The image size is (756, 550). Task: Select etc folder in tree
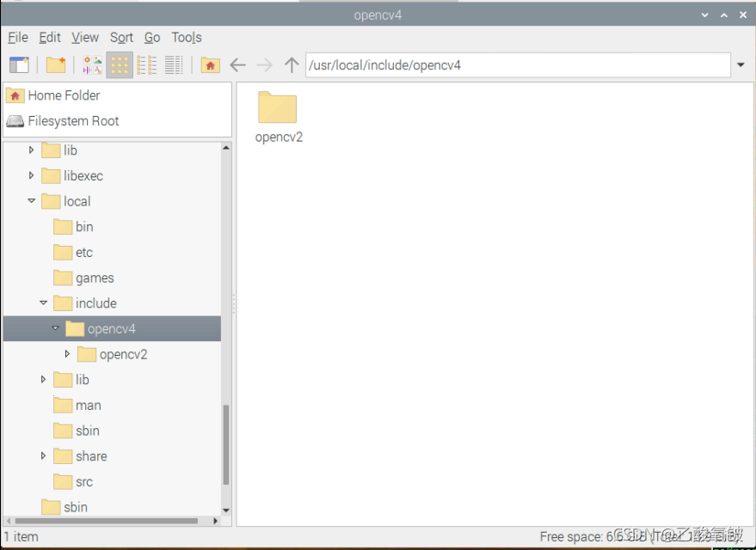tap(112, 253)
